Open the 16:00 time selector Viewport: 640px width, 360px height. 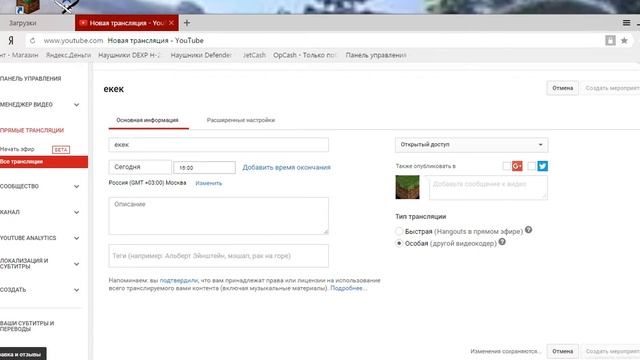coord(204,167)
